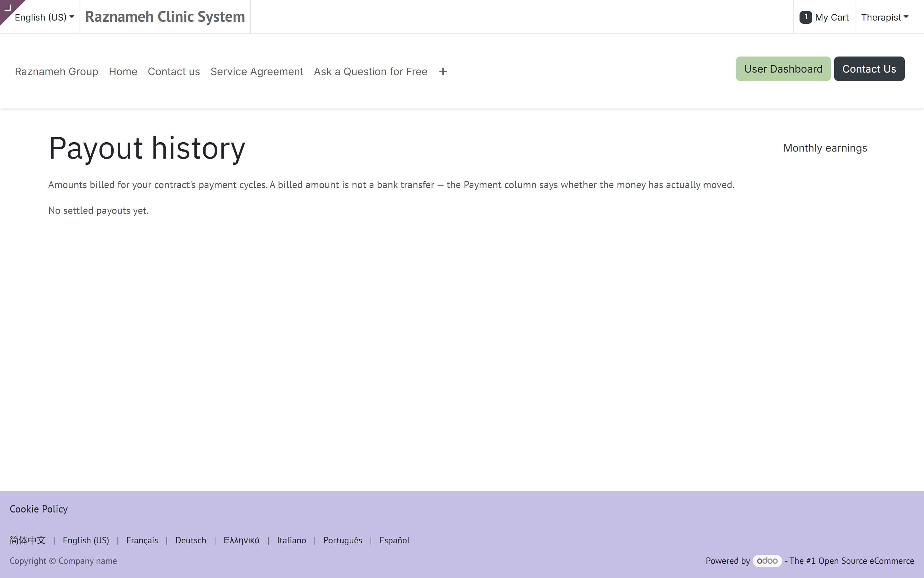Viewport: 924px width, 578px height.
Task: Open the Home menu item
Action: pyautogui.click(x=123, y=72)
